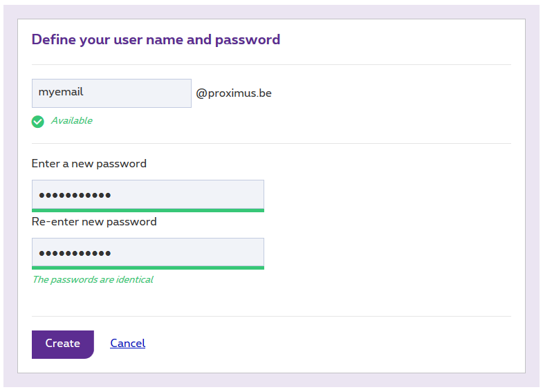Click the @proximus.be domain text
This screenshot has width=543, height=392.
tap(234, 93)
